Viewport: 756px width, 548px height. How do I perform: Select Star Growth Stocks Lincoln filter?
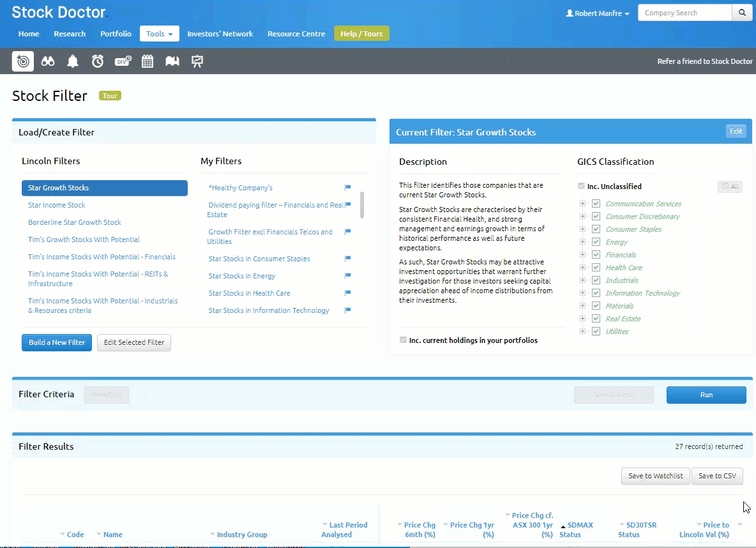coord(105,188)
